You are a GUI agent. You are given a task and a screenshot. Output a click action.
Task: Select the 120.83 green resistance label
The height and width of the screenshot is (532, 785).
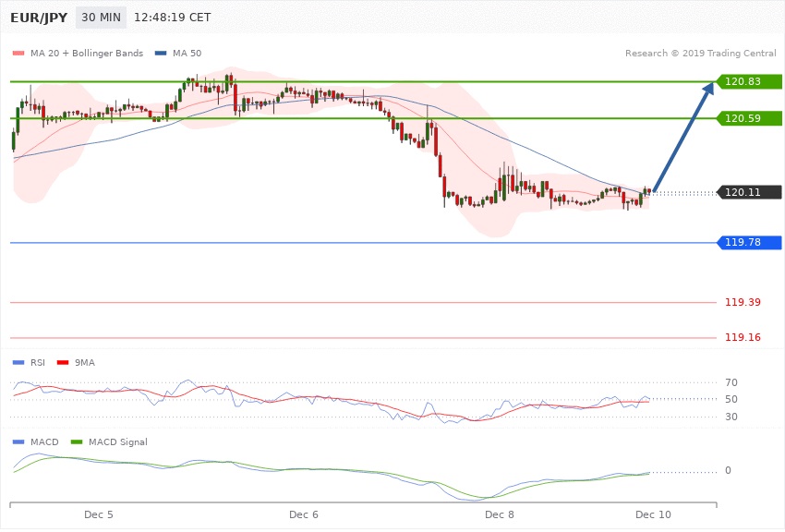pyautogui.click(x=748, y=81)
